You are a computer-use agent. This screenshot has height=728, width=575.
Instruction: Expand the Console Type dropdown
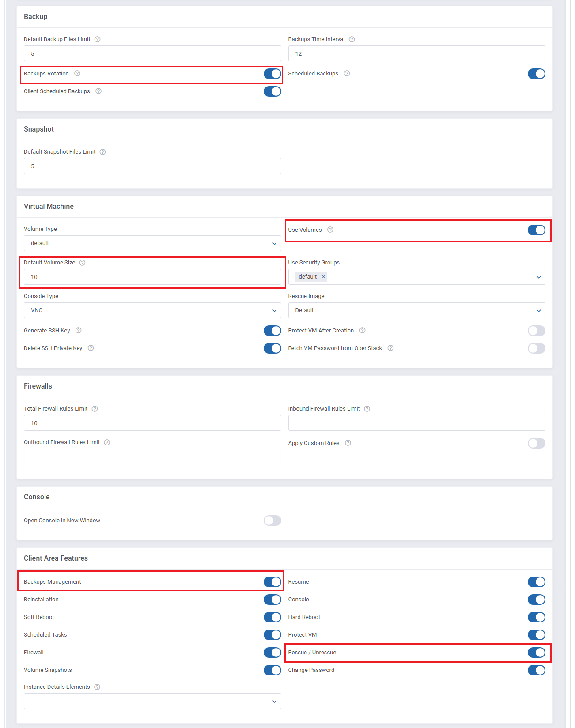[152, 310]
